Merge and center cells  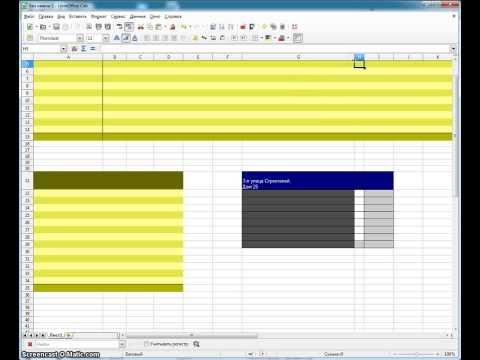click(x=183, y=38)
